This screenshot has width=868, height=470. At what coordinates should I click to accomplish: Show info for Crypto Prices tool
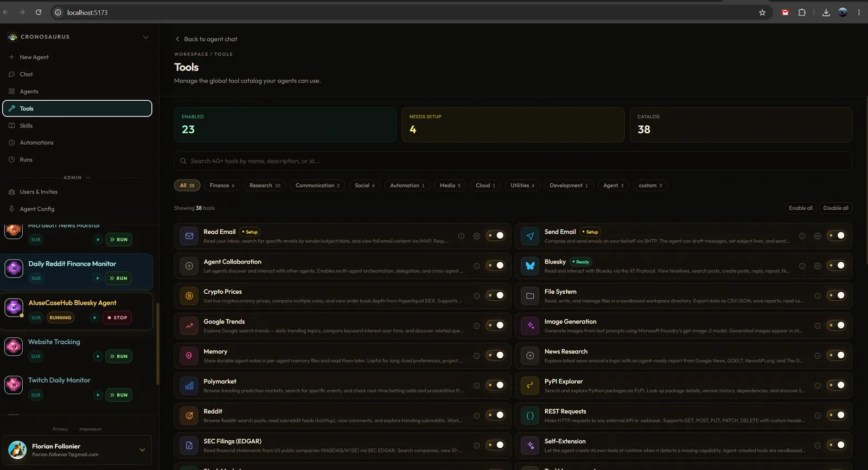click(476, 296)
